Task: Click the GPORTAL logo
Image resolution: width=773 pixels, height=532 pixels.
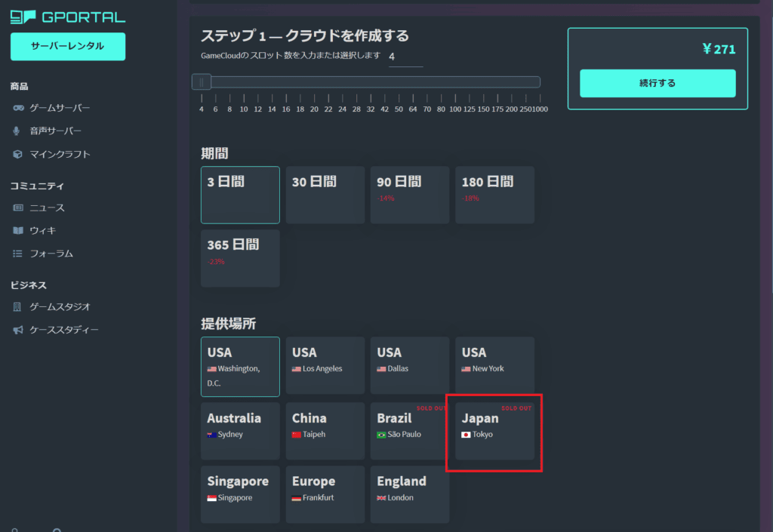Action: 68,17
